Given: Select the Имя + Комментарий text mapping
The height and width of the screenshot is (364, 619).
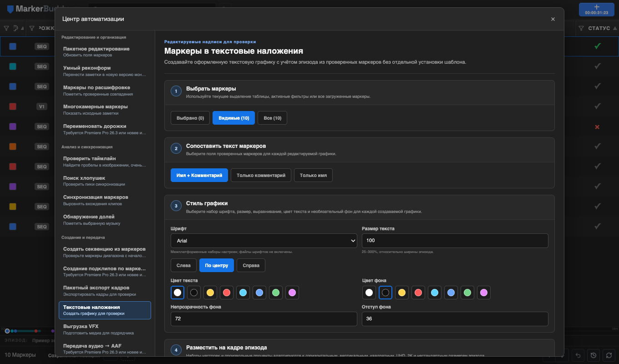Looking at the screenshot, I should (x=199, y=175).
